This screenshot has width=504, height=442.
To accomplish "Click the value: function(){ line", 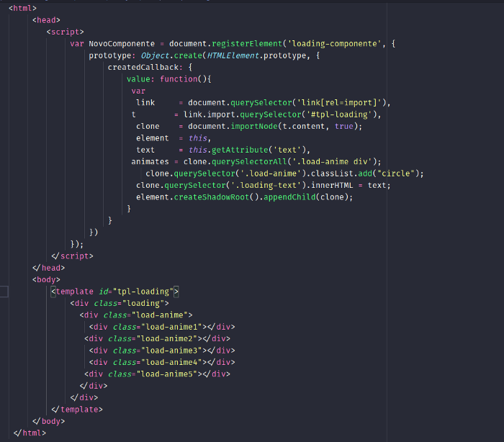I will click(x=168, y=79).
